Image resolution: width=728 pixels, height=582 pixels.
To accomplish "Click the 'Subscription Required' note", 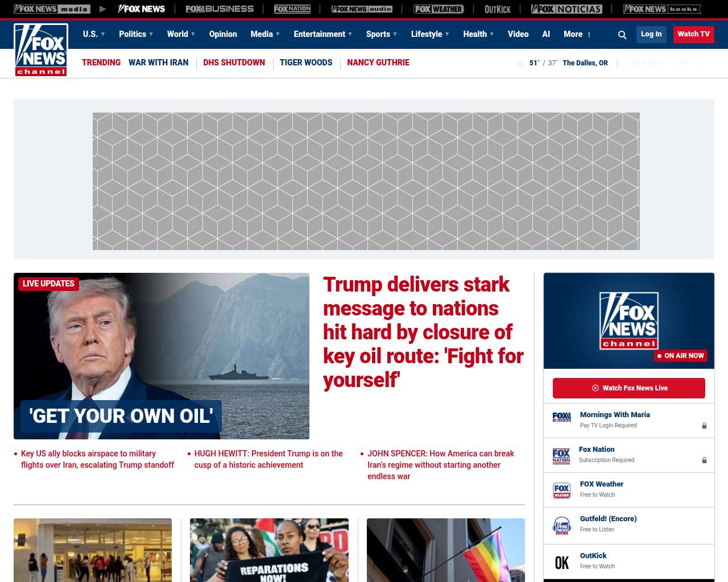I will 606,460.
